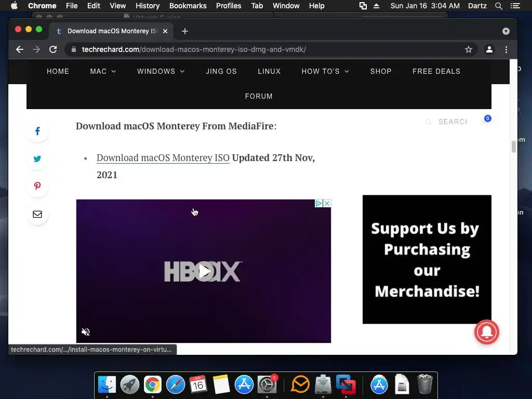Open the SHOP nav item
The width and height of the screenshot is (532, 399).
(381, 71)
